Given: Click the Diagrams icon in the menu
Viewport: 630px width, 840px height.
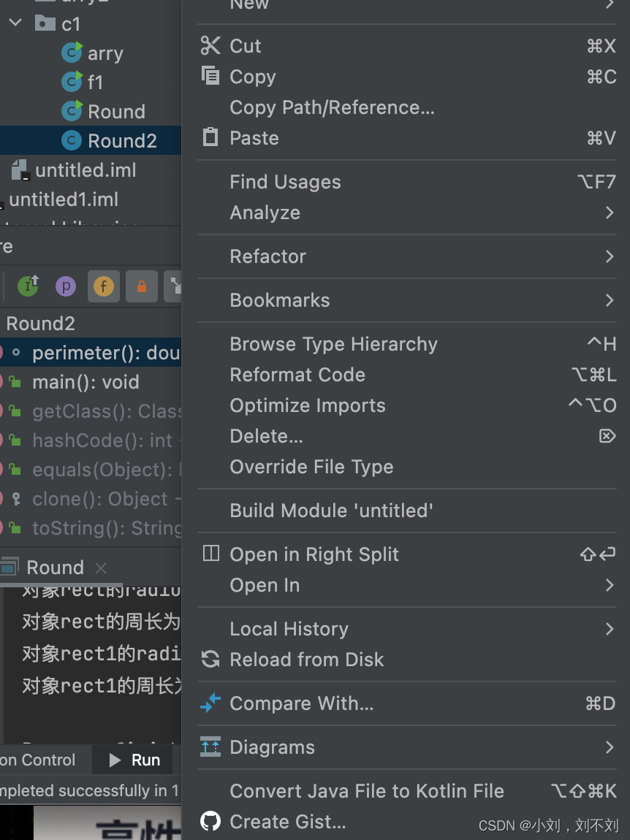Looking at the screenshot, I should click(210, 747).
